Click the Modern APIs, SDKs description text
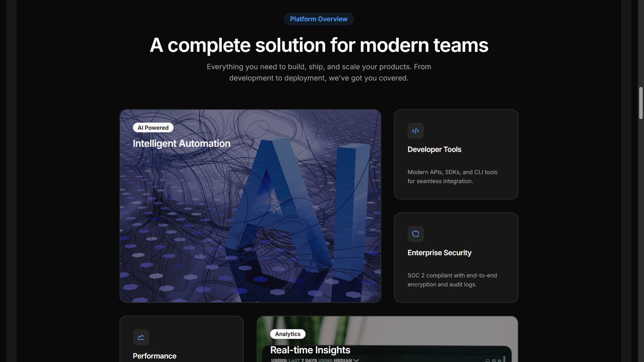Viewport: 644px width, 362px height. click(x=452, y=177)
